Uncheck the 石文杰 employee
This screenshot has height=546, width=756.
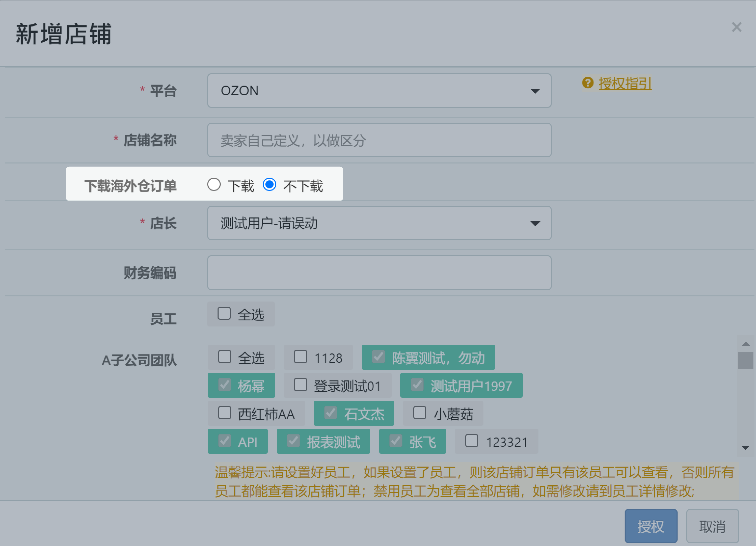click(330, 413)
